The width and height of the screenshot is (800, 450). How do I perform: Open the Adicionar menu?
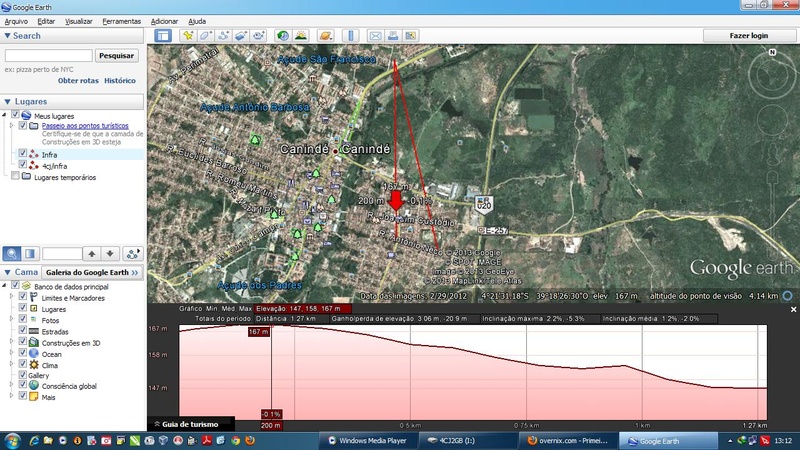tap(164, 21)
